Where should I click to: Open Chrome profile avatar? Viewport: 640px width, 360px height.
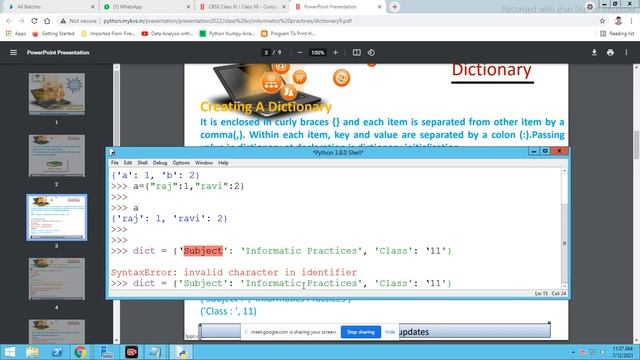tap(618, 21)
